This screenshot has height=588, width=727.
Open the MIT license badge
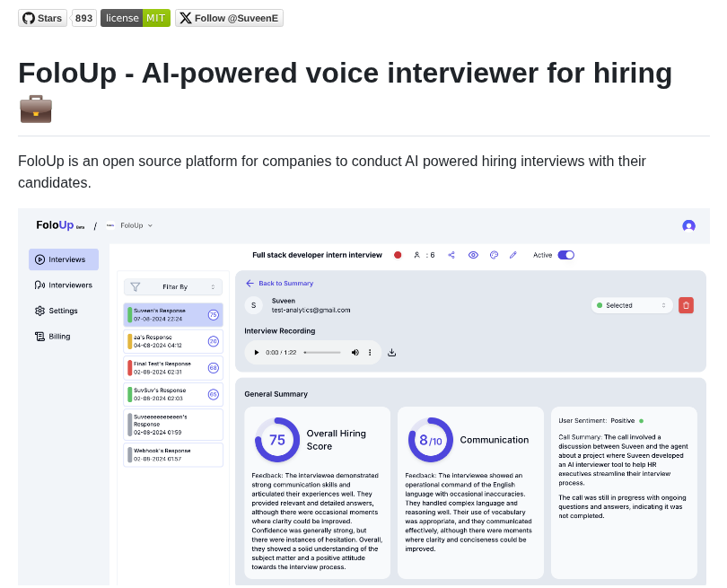[x=136, y=18]
